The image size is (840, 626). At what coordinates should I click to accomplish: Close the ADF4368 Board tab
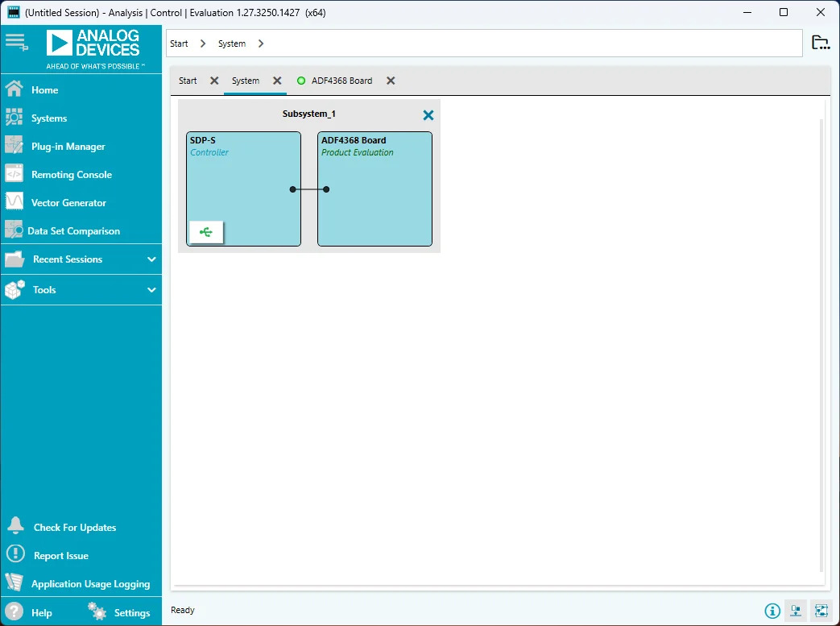tap(391, 81)
